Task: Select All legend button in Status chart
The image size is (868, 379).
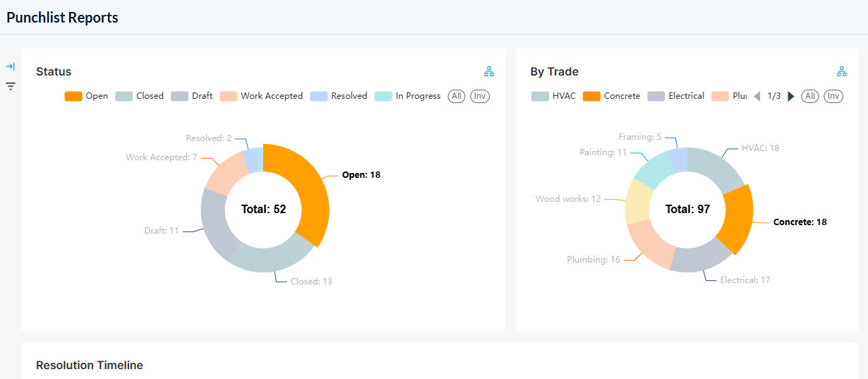Action: (x=457, y=96)
